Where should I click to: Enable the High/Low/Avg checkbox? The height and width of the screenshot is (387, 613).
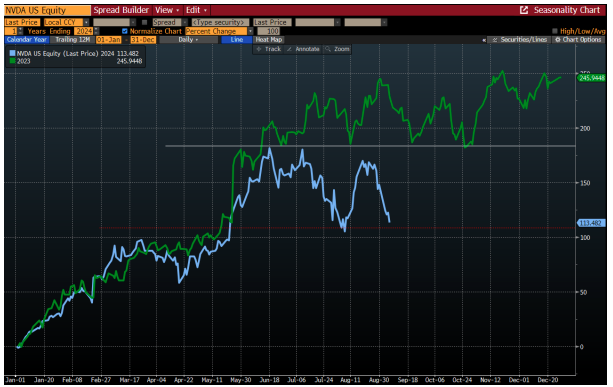pos(555,31)
